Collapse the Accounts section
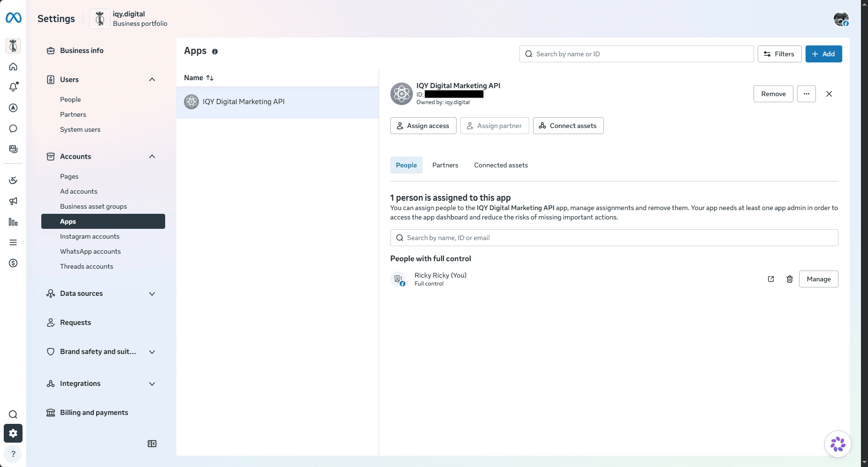868x467 pixels. click(x=152, y=157)
